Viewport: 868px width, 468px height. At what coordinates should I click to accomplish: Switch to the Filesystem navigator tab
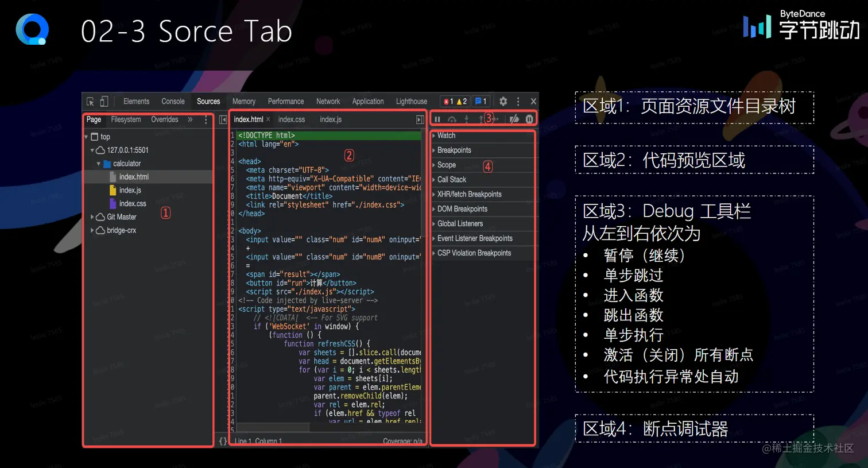point(126,119)
